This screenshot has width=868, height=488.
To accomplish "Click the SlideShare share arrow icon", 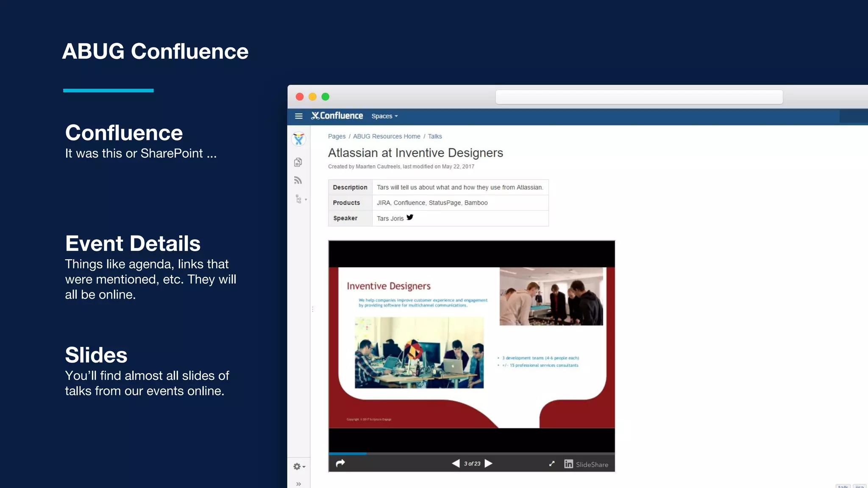I will pyautogui.click(x=340, y=463).
